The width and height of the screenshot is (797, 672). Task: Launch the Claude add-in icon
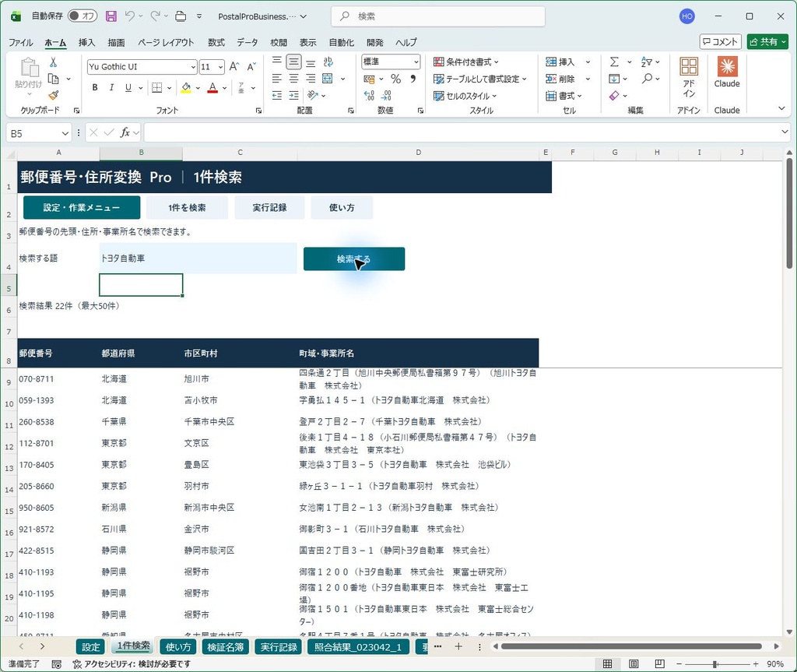click(x=727, y=72)
